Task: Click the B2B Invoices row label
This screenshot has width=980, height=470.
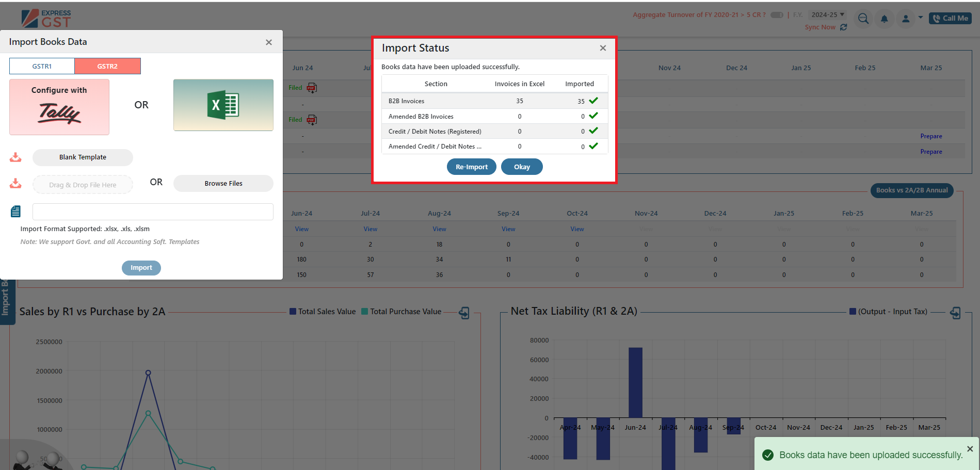Action: 406,101
